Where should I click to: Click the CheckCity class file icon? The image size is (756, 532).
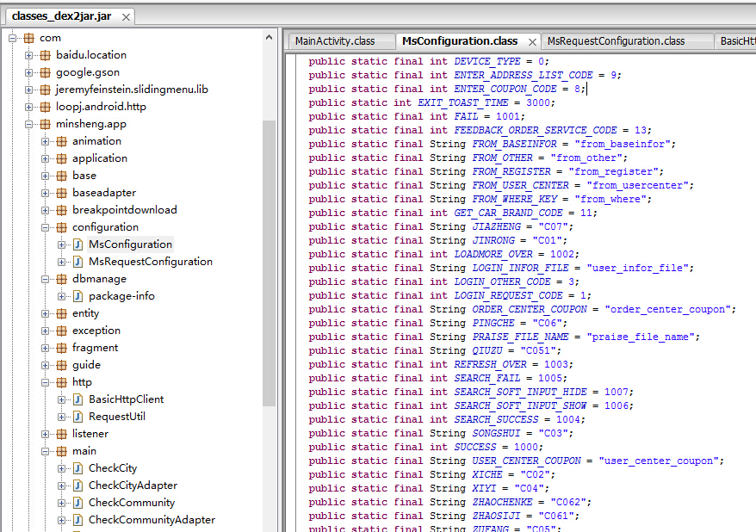pos(78,468)
